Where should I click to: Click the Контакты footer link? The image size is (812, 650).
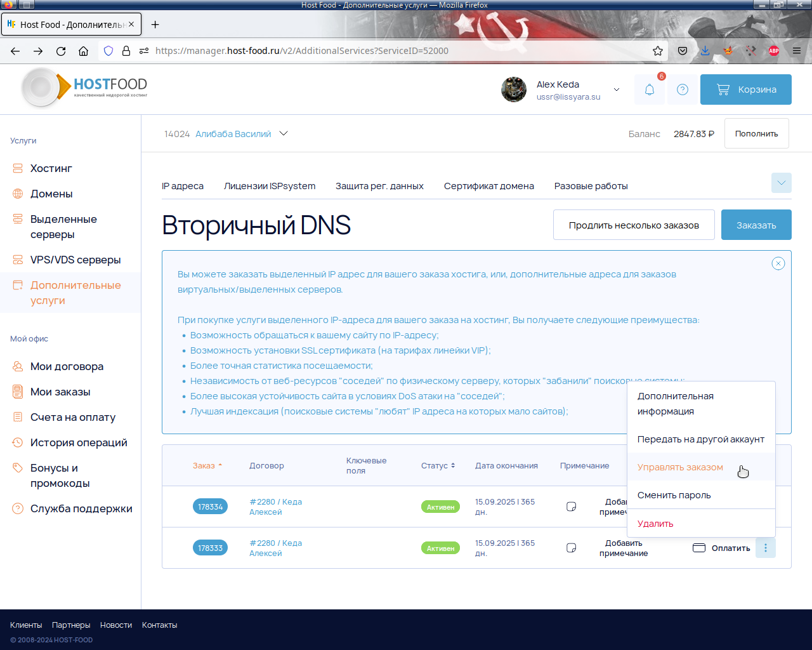(x=160, y=625)
